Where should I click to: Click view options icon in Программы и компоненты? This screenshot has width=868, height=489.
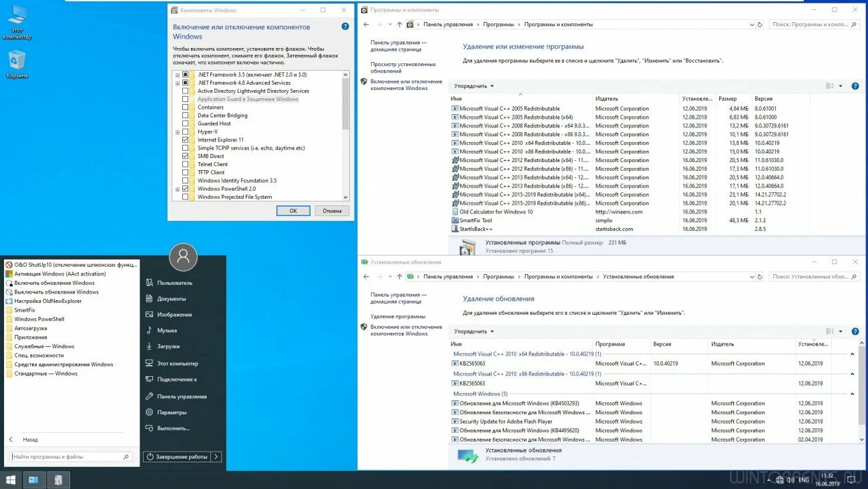(830, 86)
